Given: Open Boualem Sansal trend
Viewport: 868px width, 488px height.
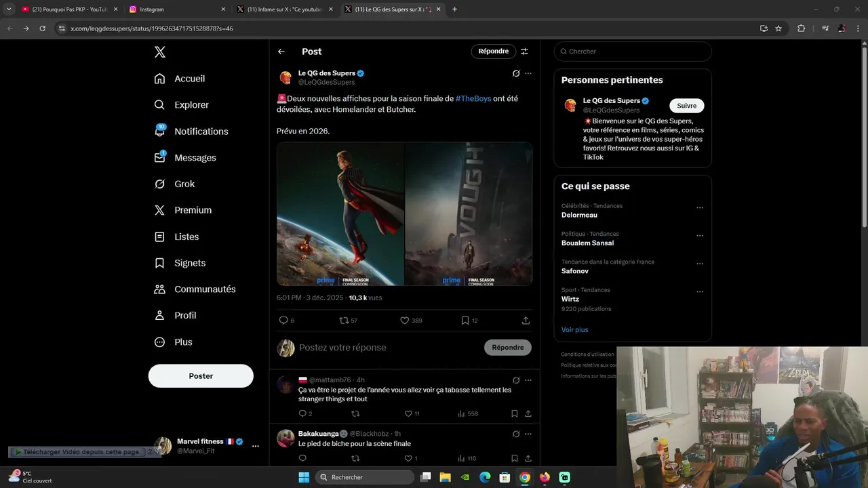Looking at the screenshot, I should [x=587, y=243].
